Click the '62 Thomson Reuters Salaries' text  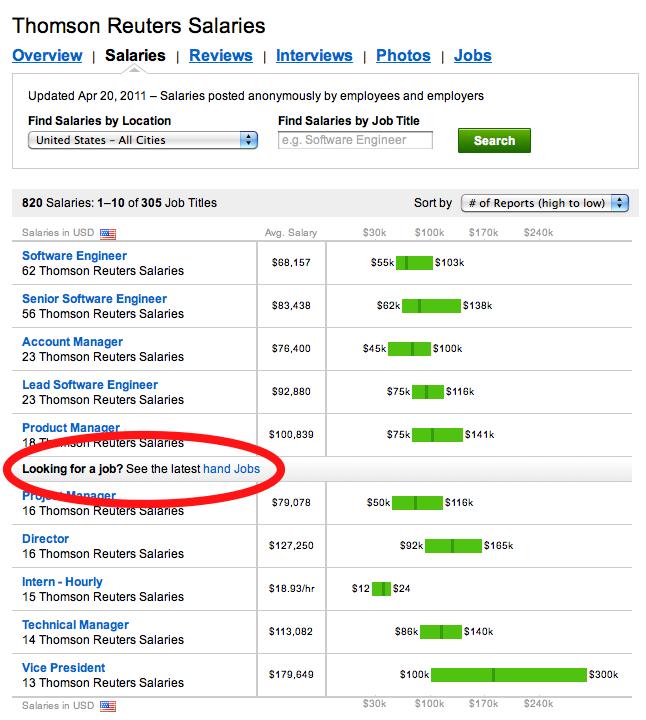pyautogui.click(x=103, y=271)
